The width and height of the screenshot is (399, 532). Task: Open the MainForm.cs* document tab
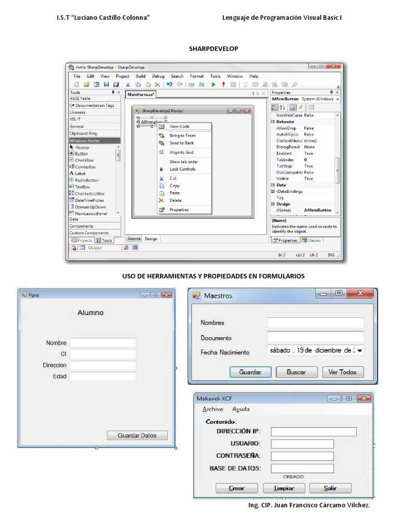(x=141, y=95)
